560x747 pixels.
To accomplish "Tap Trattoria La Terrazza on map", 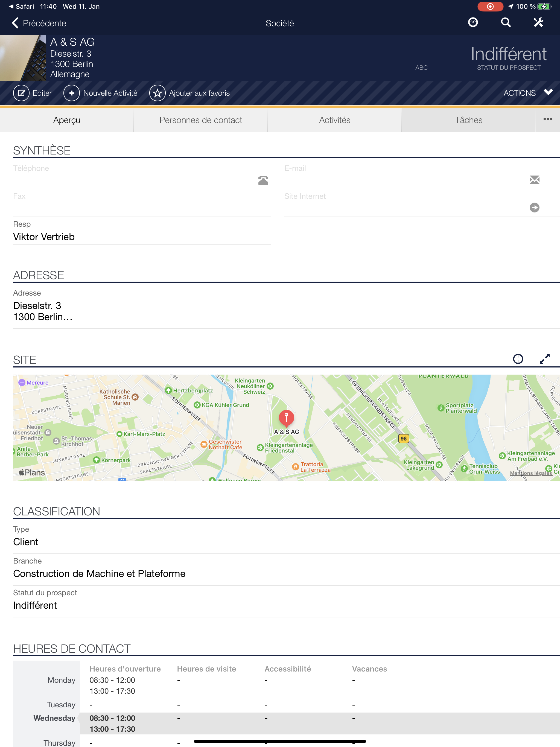I will point(311,467).
